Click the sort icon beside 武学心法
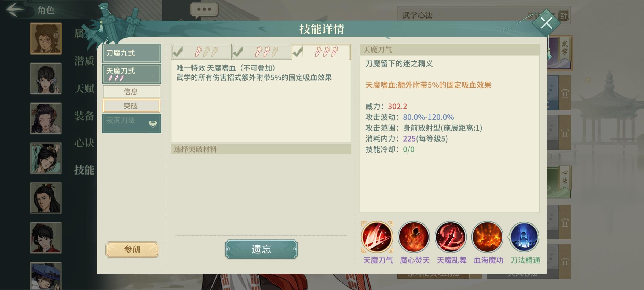The image size is (644, 290). pos(564,15)
